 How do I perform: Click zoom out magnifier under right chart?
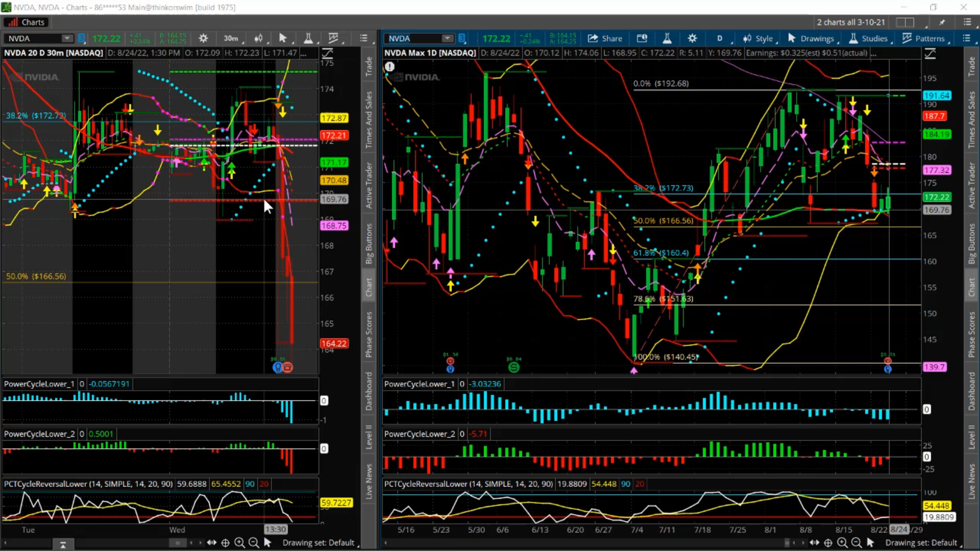pyautogui.click(x=856, y=543)
